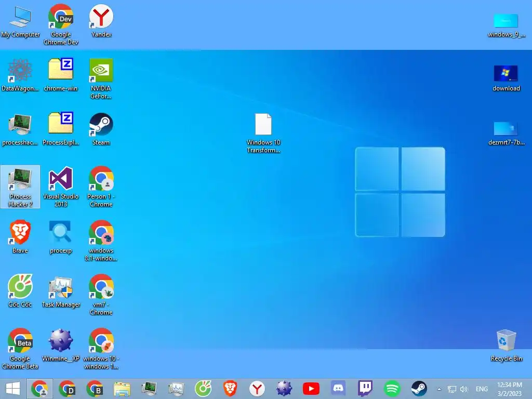Click the ENG language indicator

click(x=482, y=389)
